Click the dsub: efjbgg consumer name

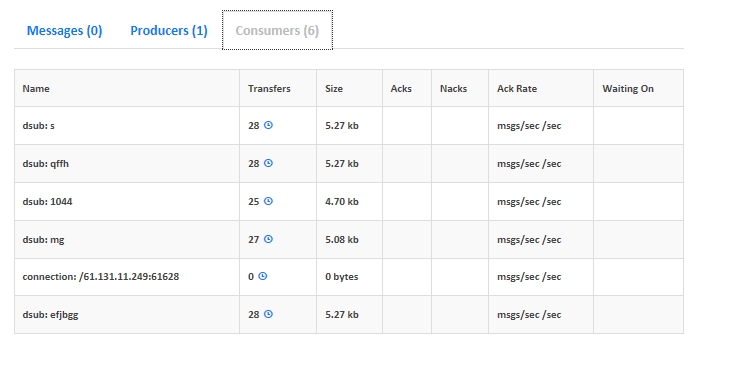point(50,315)
